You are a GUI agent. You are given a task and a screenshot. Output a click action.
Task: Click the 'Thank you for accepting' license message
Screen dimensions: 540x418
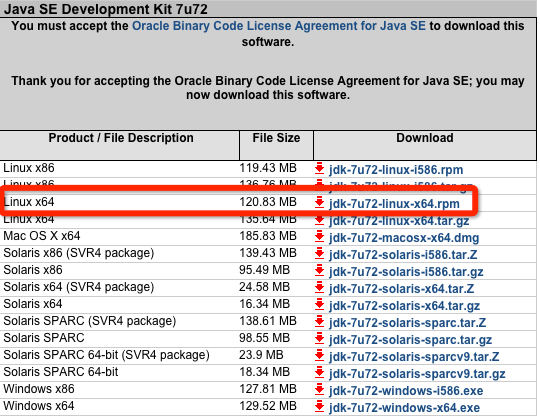(268, 88)
